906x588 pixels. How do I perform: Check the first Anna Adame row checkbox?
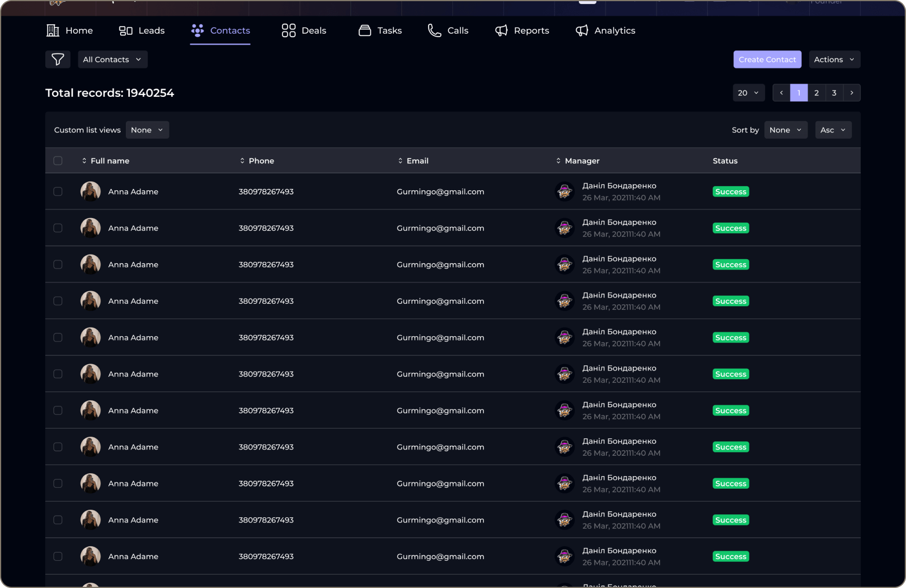click(x=57, y=191)
